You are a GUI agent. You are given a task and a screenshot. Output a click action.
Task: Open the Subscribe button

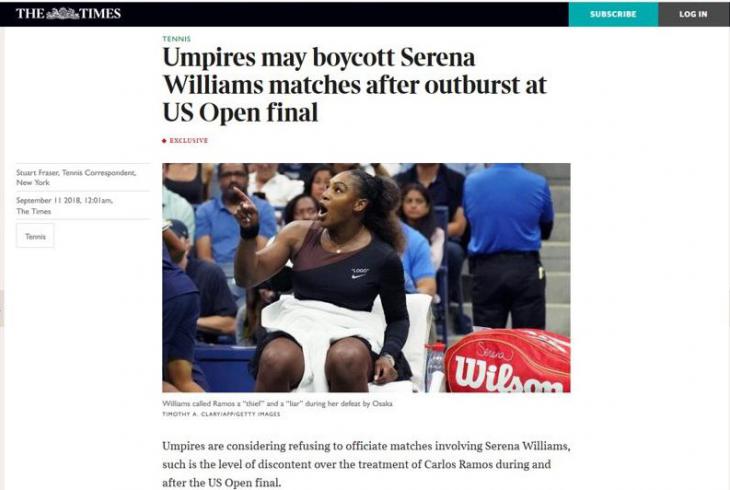[x=613, y=14]
